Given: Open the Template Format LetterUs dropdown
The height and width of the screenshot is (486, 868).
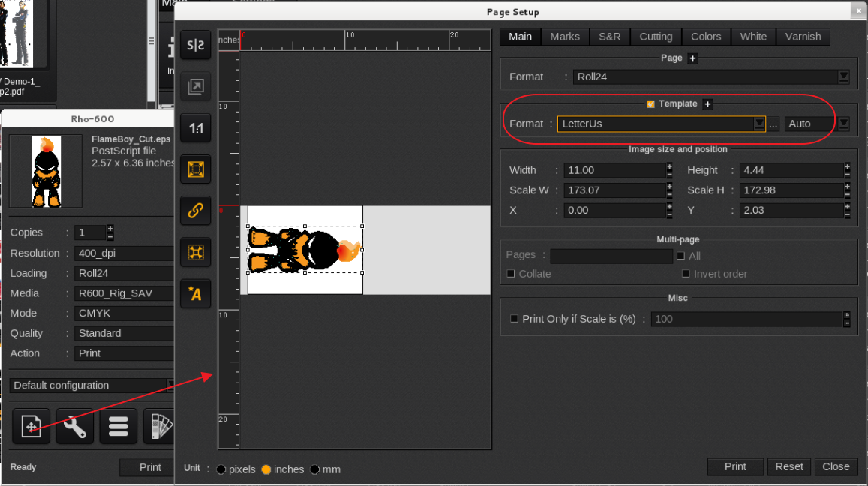Looking at the screenshot, I should click(759, 124).
